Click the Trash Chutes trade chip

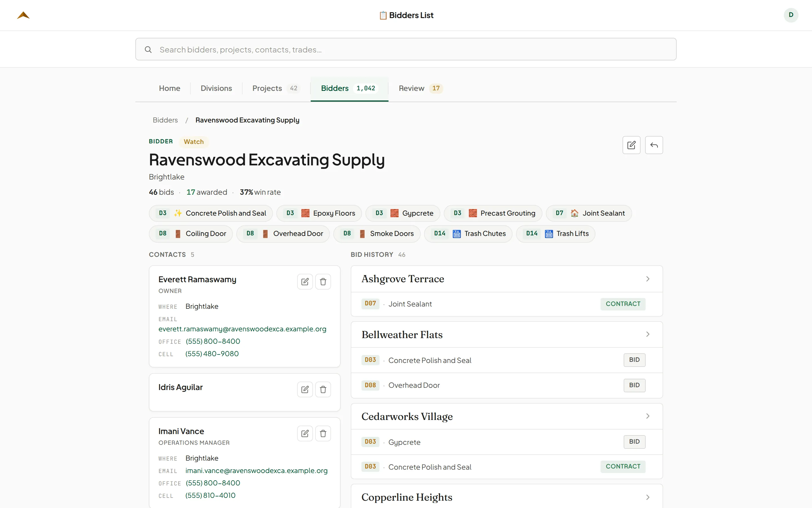pos(468,234)
